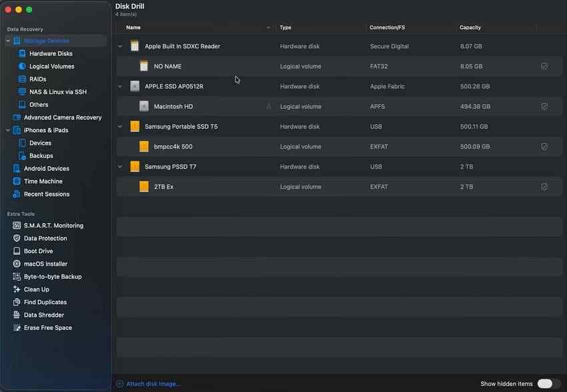Image resolution: width=567 pixels, height=392 pixels.
Task: Sort by the Name column header
Action: 133,27
